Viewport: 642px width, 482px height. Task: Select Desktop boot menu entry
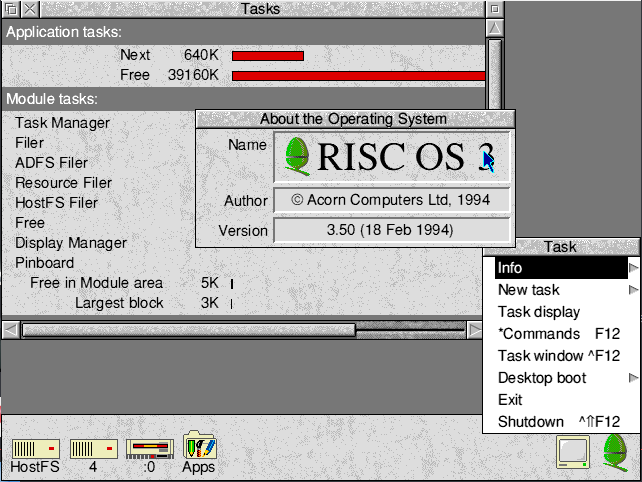pos(561,378)
